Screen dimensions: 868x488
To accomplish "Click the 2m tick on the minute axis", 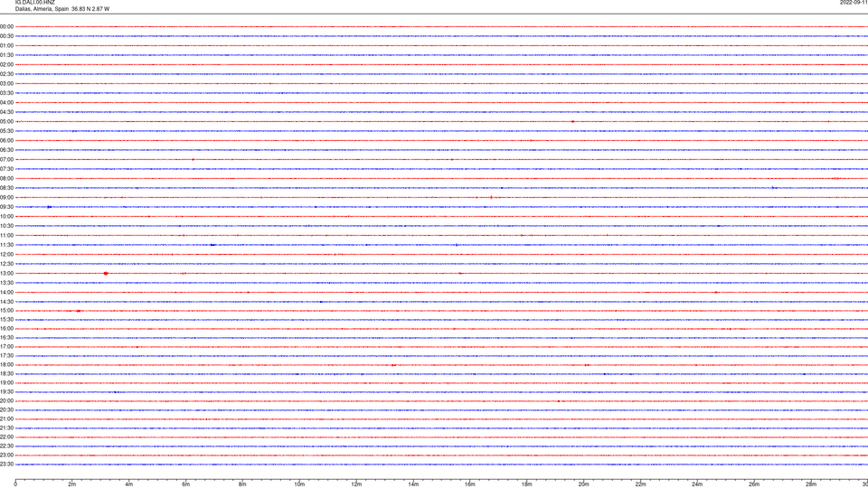I will (x=72, y=484).
